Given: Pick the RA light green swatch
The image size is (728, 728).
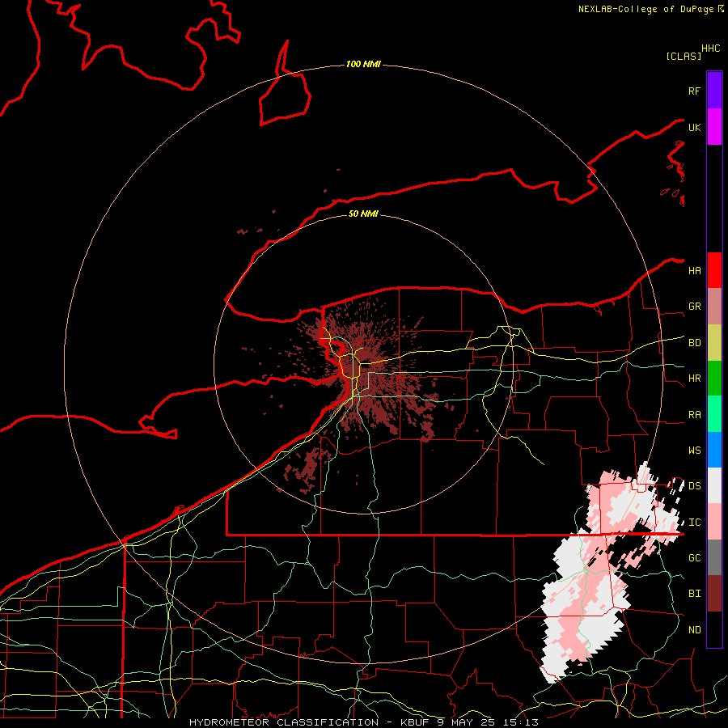Looking at the screenshot, I should tap(714, 414).
